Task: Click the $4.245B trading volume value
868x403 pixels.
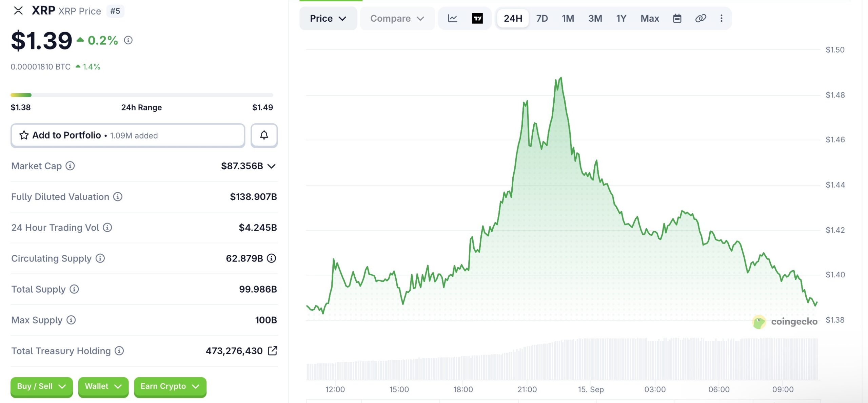Action: [x=258, y=228]
